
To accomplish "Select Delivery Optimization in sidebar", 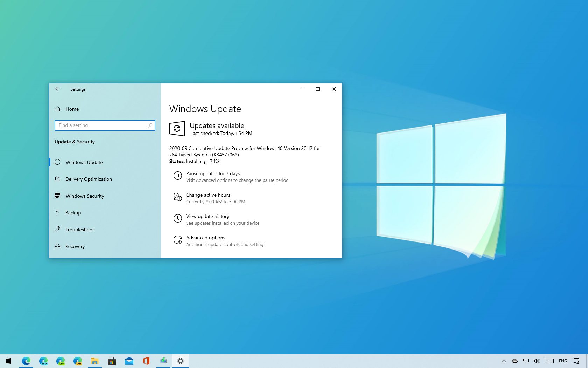I will pos(105,179).
